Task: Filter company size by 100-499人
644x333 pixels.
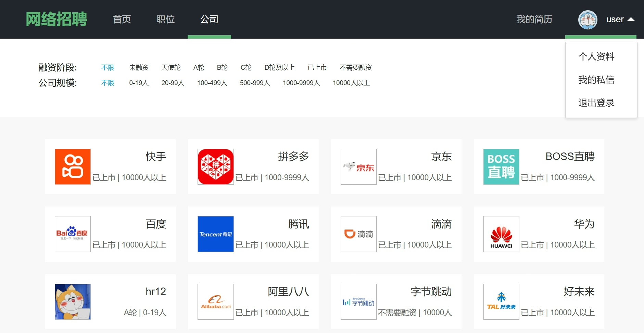Action: (212, 83)
